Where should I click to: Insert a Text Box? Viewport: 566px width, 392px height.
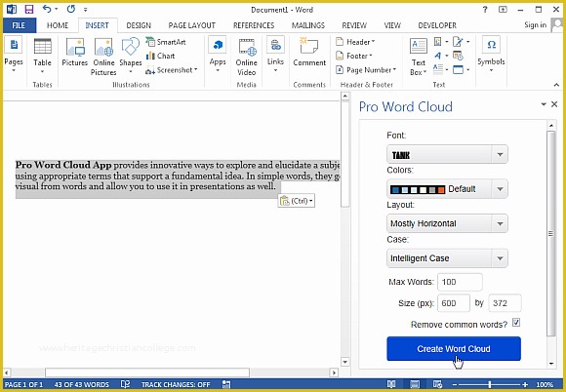(419, 57)
